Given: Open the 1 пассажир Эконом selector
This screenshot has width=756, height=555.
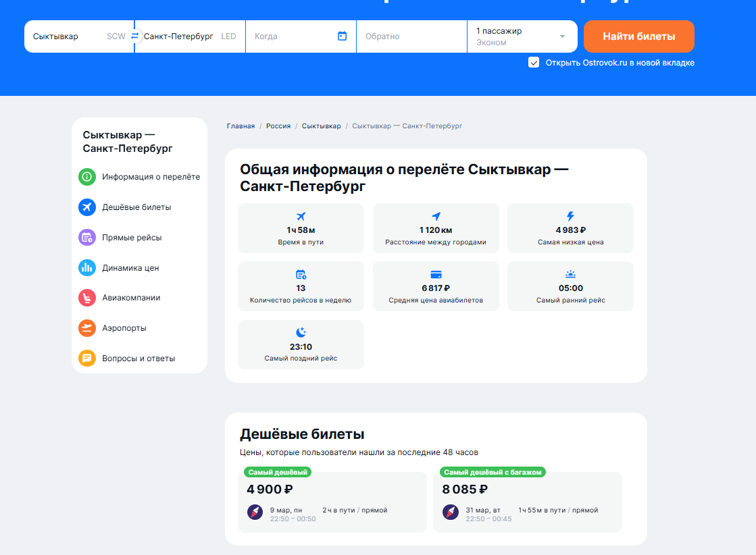Looking at the screenshot, I should click(x=513, y=36).
